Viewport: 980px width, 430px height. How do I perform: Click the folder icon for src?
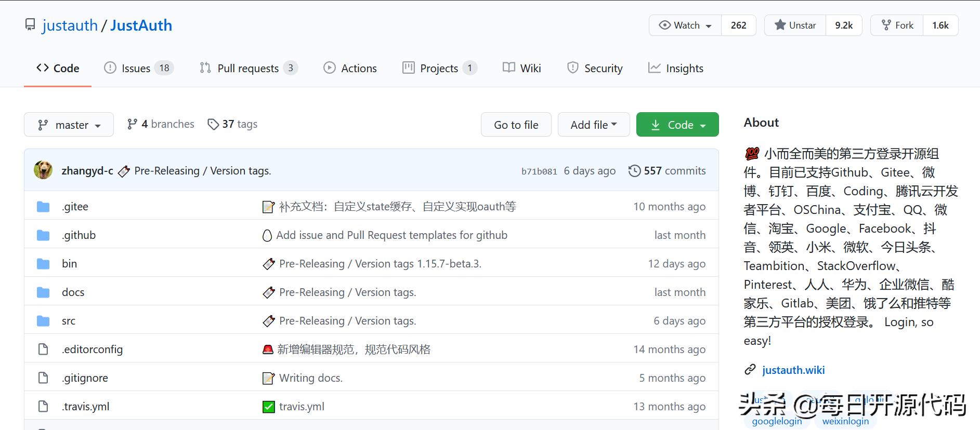[x=43, y=321]
